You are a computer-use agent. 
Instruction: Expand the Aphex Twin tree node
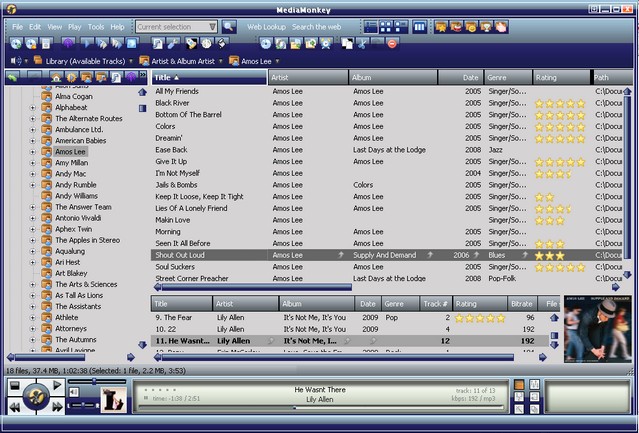33,229
